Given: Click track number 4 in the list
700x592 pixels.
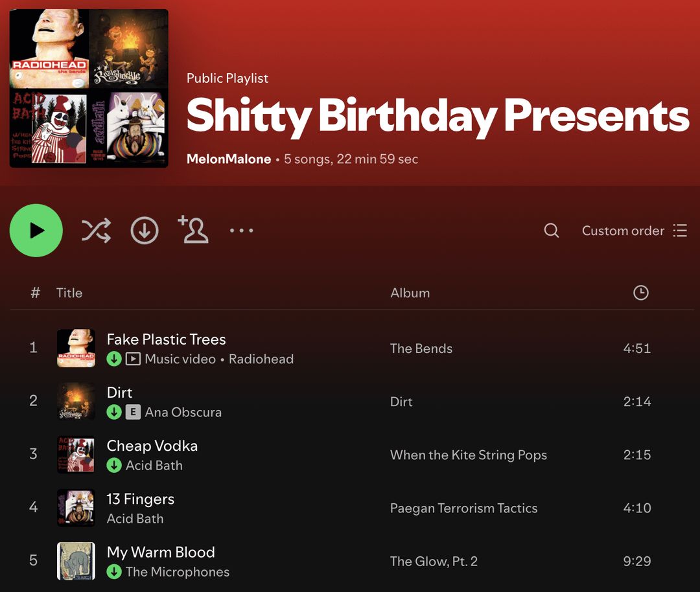Looking at the screenshot, I should (x=34, y=507).
